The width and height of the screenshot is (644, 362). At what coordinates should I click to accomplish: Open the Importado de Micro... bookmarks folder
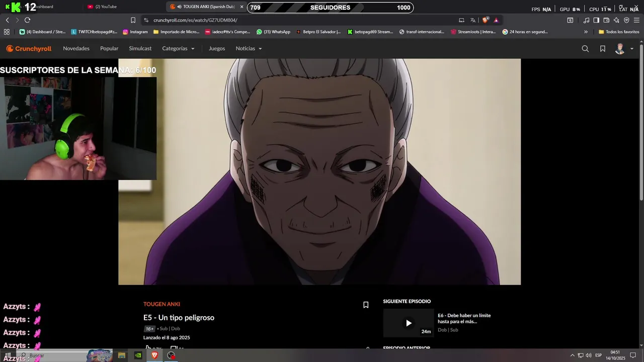176,32
